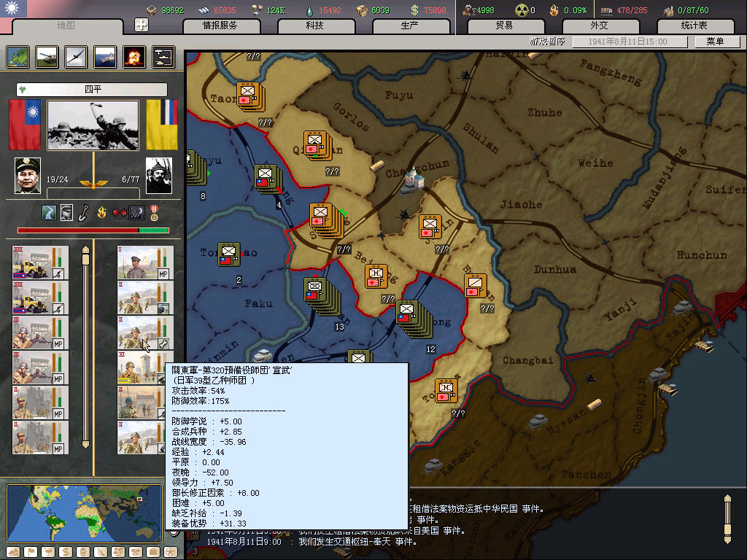Click the Dunhua province label
This screenshot has width=747, height=560.
(555, 270)
